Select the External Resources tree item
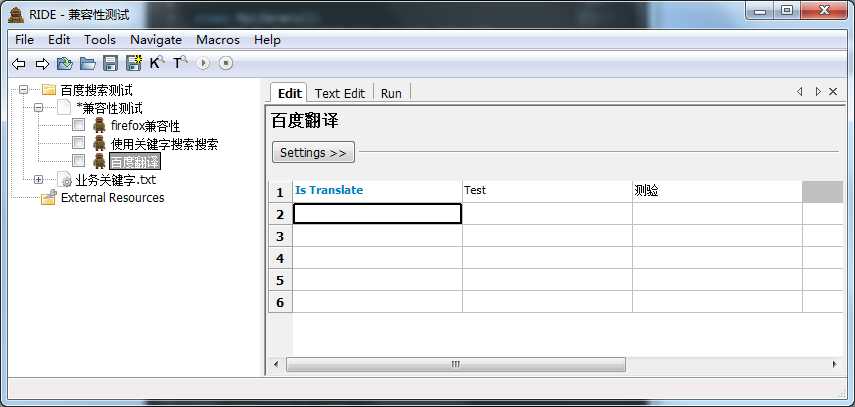This screenshot has width=855, height=407. 112,197
